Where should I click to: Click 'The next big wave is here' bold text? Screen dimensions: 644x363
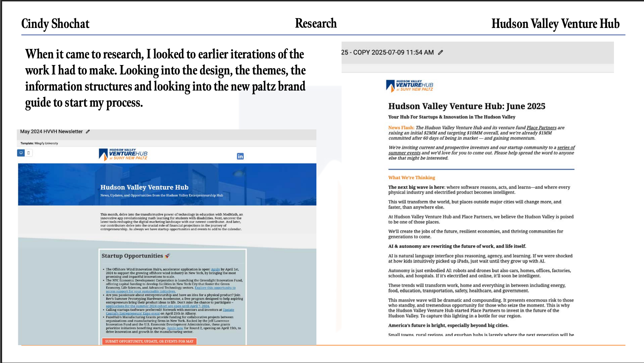[416, 187]
